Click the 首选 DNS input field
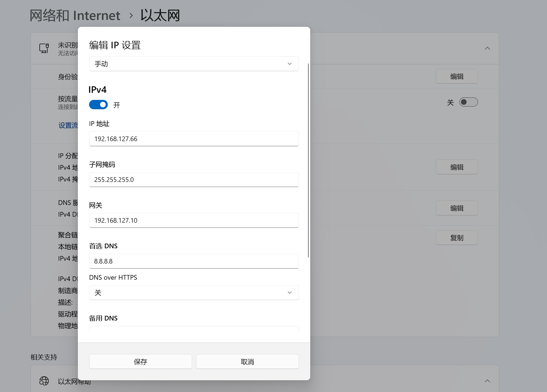The width and height of the screenshot is (547, 392). point(194,261)
